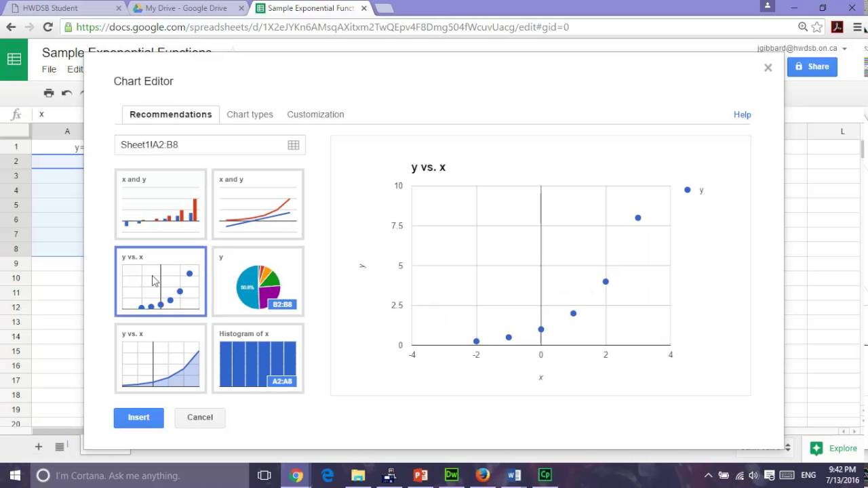Switch to the Customization tab
The height and width of the screenshot is (488, 868).
315,115
